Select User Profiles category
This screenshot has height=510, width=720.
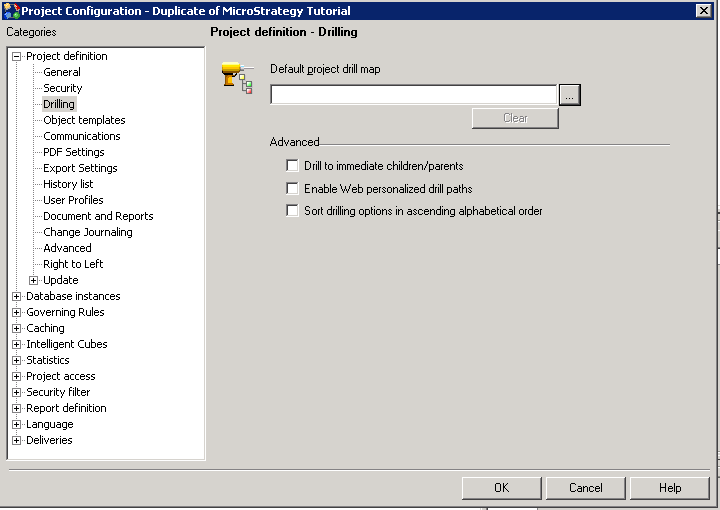[73, 200]
